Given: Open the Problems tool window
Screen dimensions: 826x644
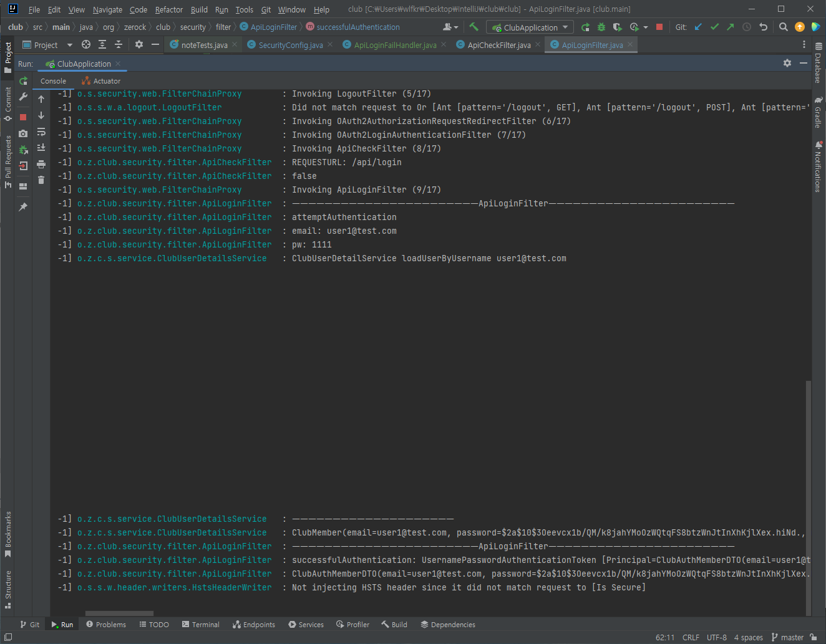Looking at the screenshot, I should click(x=106, y=624).
